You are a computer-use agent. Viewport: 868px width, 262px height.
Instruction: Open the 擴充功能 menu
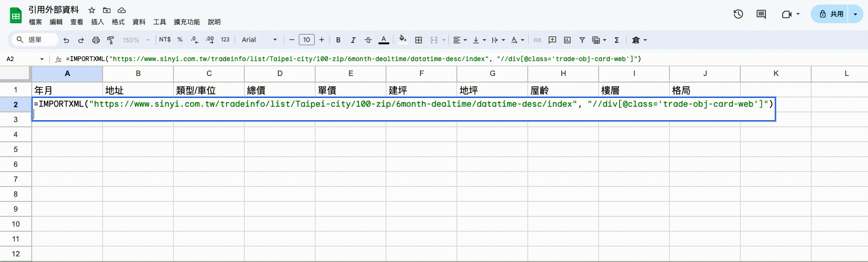point(186,22)
